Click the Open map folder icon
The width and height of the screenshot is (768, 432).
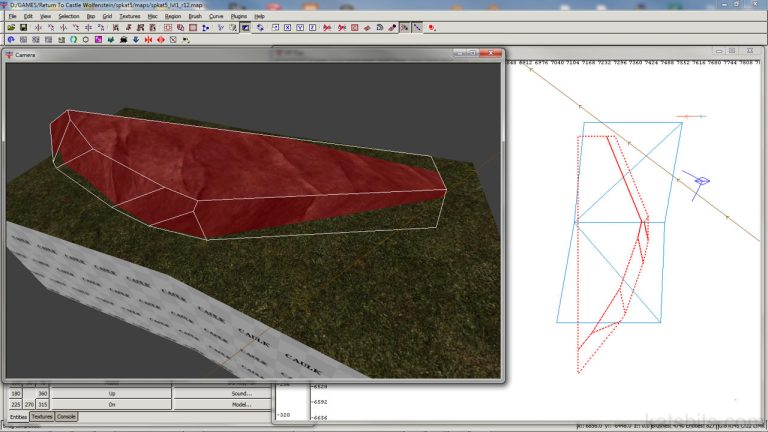click(10, 28)
